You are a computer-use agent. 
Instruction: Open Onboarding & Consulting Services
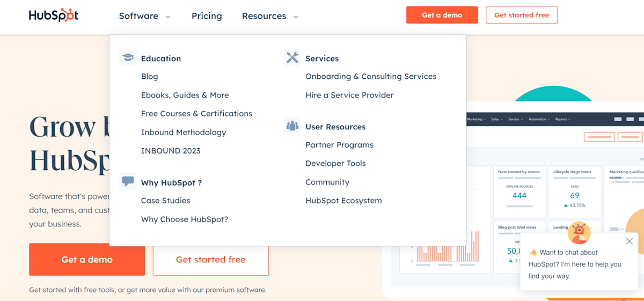[x=371, y=76]
